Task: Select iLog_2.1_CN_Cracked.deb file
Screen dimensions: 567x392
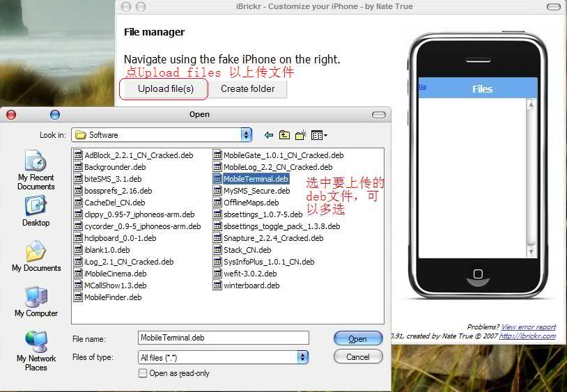Action: [x=124, y=262]
